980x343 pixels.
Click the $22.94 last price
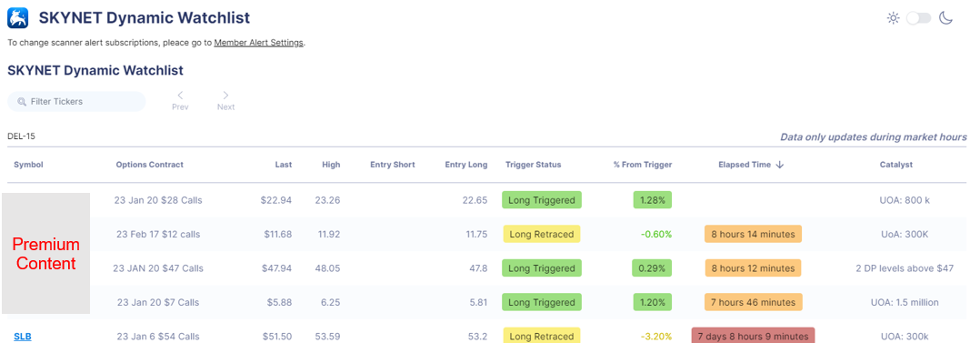276,200
